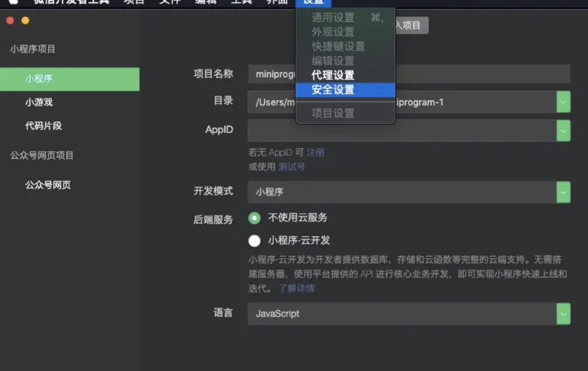
Task: Open 代码片段 in the sidebar
Action: tap(43, 126)
